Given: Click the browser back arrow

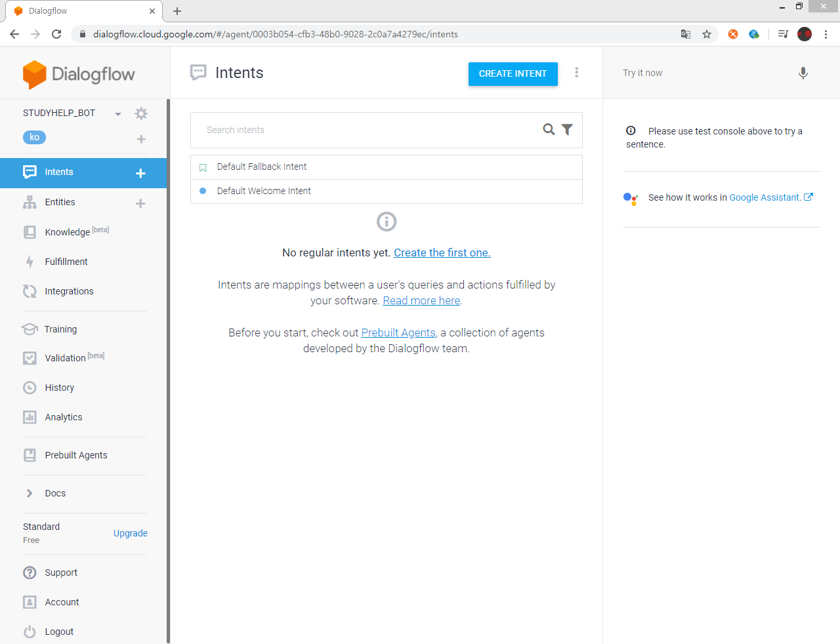Looking at the screenshot, I should 14,34.
